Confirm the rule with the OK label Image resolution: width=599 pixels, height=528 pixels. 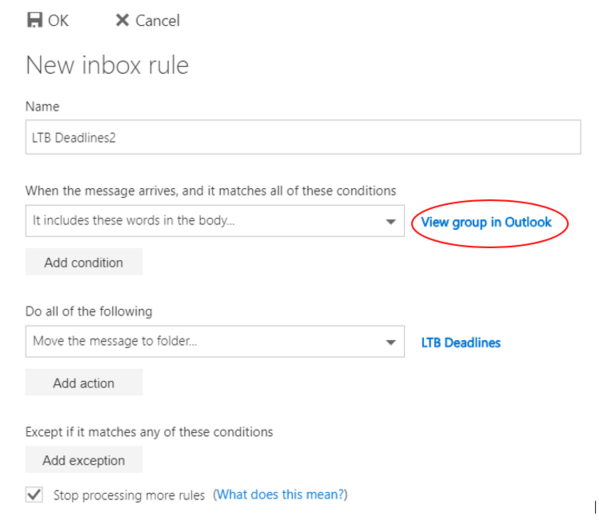[x=58, y=21]
